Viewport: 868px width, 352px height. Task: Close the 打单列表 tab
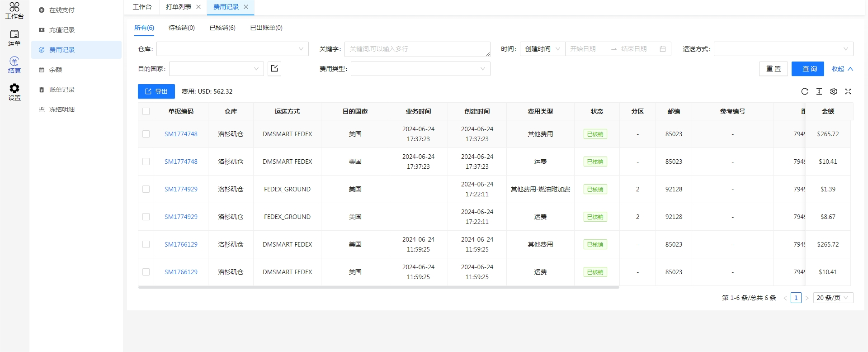coord(198,7)
